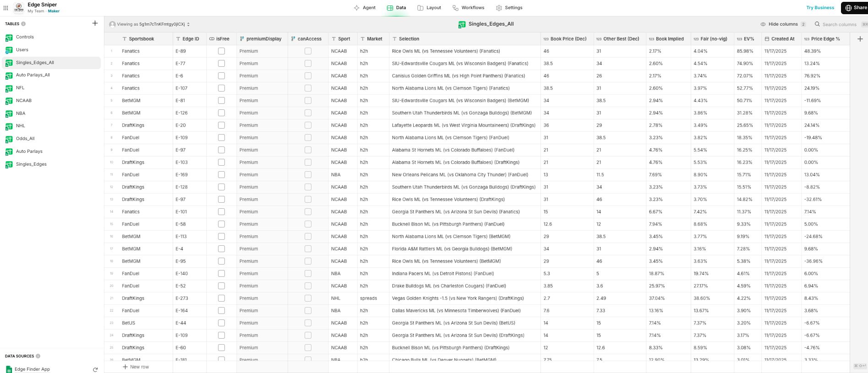Switch to the Agent tab

365,8
